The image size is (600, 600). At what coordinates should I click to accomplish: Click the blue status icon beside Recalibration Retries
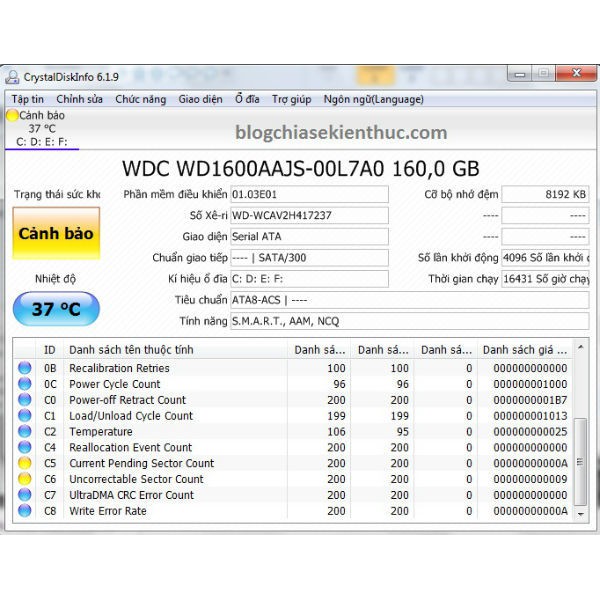click(x=25, y=368)
